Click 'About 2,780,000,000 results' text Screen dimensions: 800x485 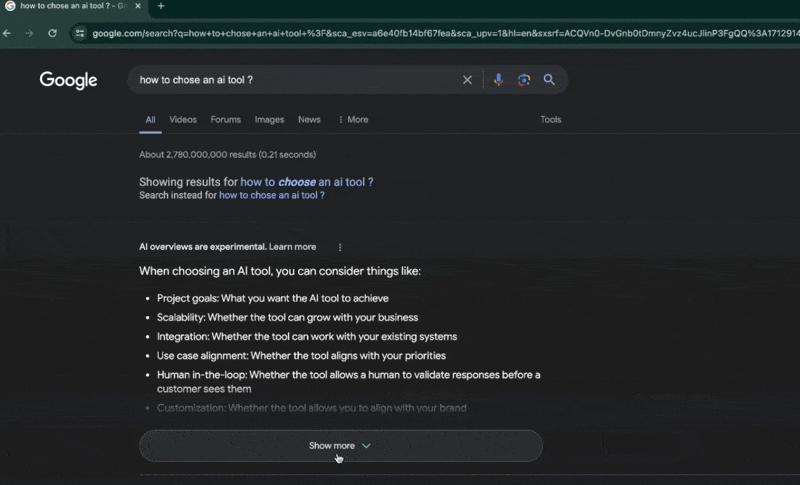[x=228, y=155]
